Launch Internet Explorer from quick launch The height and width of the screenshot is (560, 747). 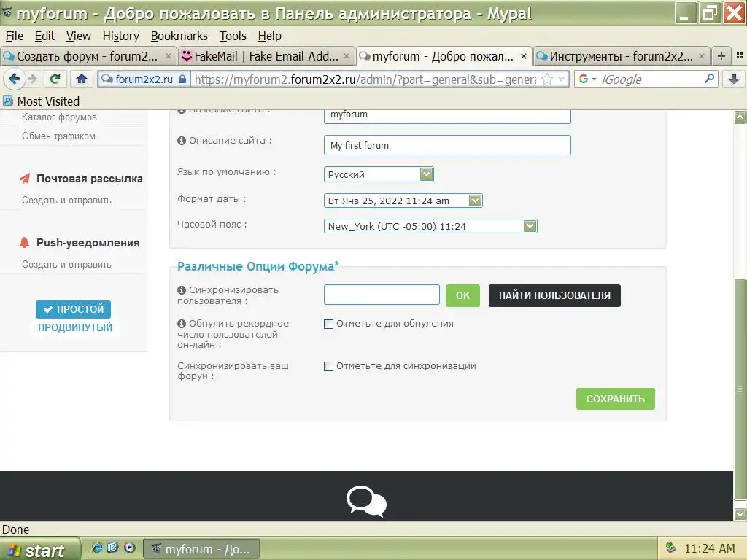(97, 548)
